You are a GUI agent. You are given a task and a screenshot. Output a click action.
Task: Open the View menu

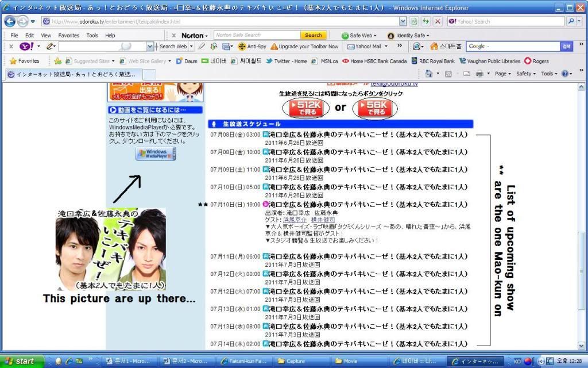pyautogui.click(x=46, y=35)
